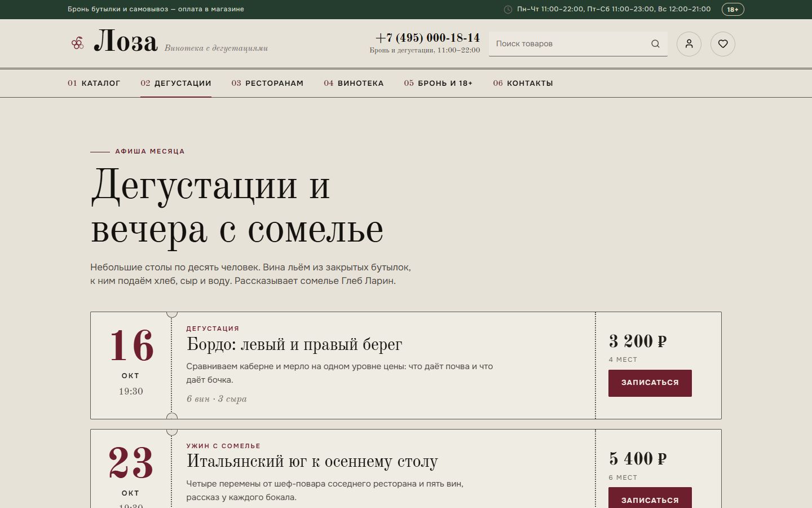Open the Каталог menu item
Image resolution: width=812 pixels, height=508 pixels.
click(x=94, y=83)
